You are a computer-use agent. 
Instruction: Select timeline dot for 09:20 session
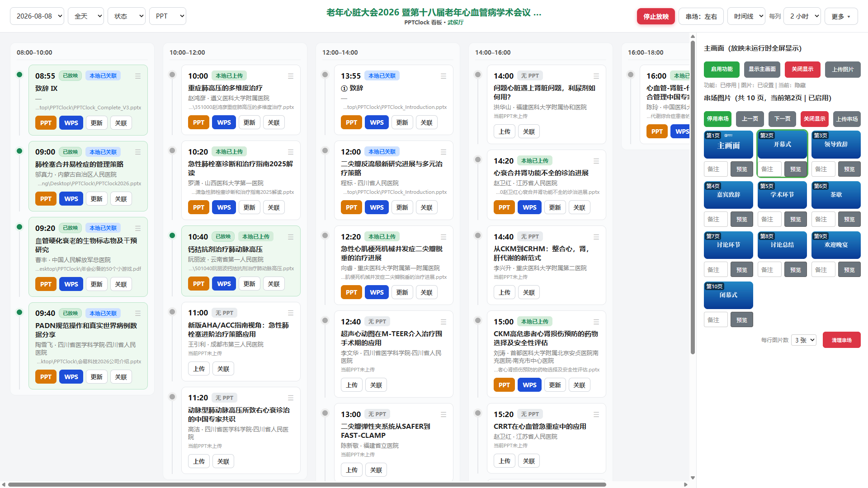coord(19,227)
